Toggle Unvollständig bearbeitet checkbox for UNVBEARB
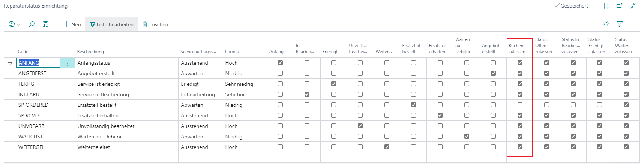644x164 pixels. coord(360,126)
